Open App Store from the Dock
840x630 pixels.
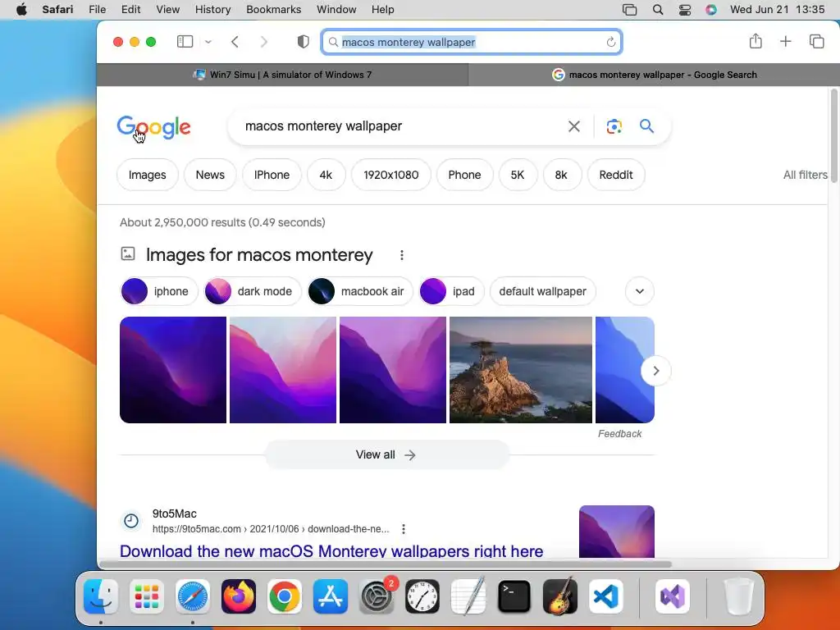pyautogui.click(x=331, y=596)
